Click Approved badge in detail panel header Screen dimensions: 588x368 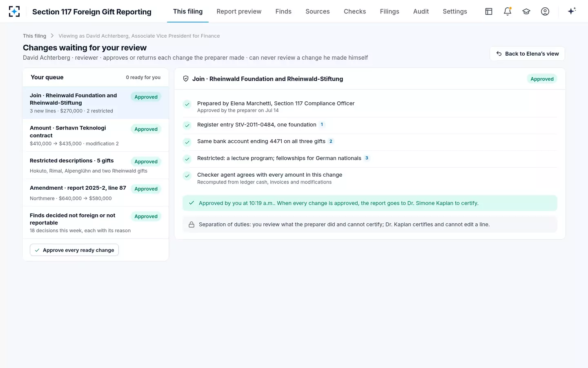[x=542, y=79]
